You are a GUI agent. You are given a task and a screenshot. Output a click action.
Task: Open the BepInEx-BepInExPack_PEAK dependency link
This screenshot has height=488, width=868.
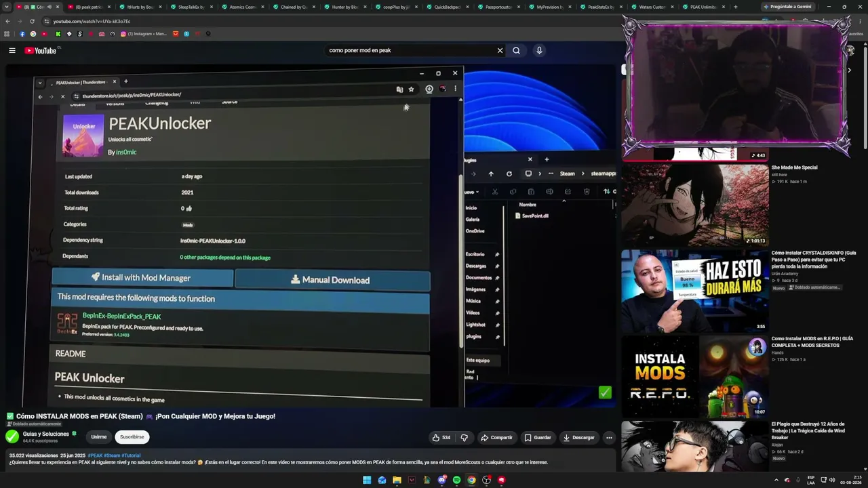(x=121, y=317)
